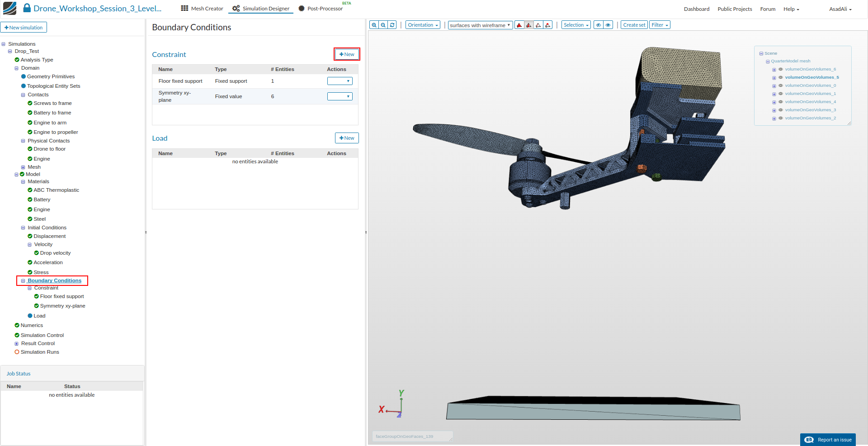The height and width of the screenshot is (446, 868).
Task: Toggle visibility of volumeOnGeoVolumes_0
Action: [x=780, y=85]
